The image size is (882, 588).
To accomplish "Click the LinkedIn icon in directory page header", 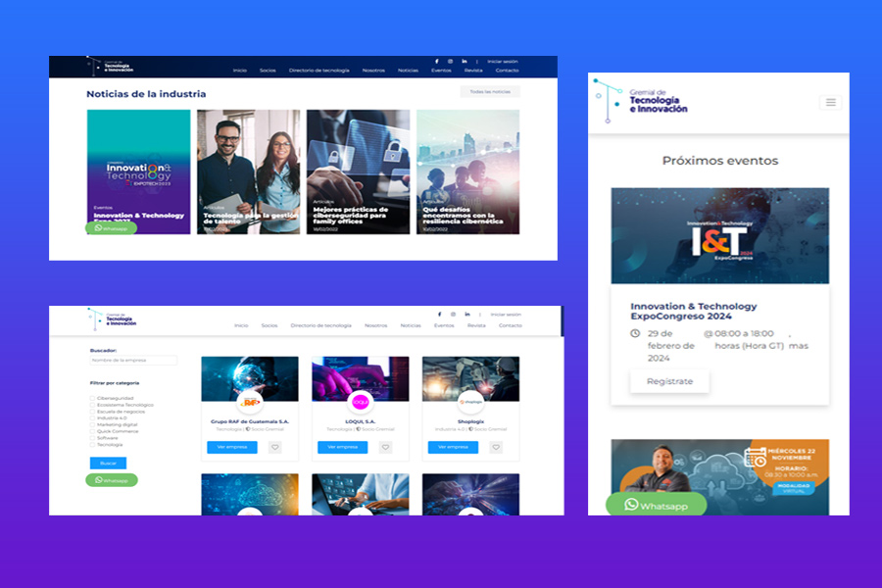I will click(x=466, y=314).
